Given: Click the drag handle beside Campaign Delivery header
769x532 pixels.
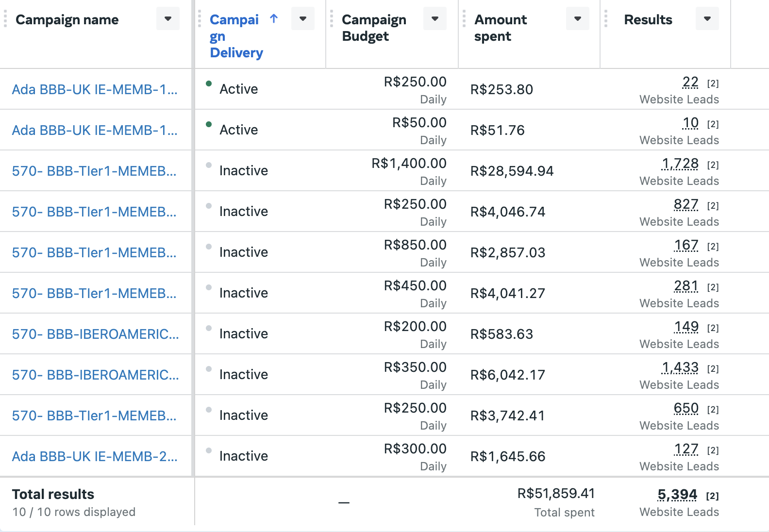Looking at the screenshot, I should click(x=200, y=19).
